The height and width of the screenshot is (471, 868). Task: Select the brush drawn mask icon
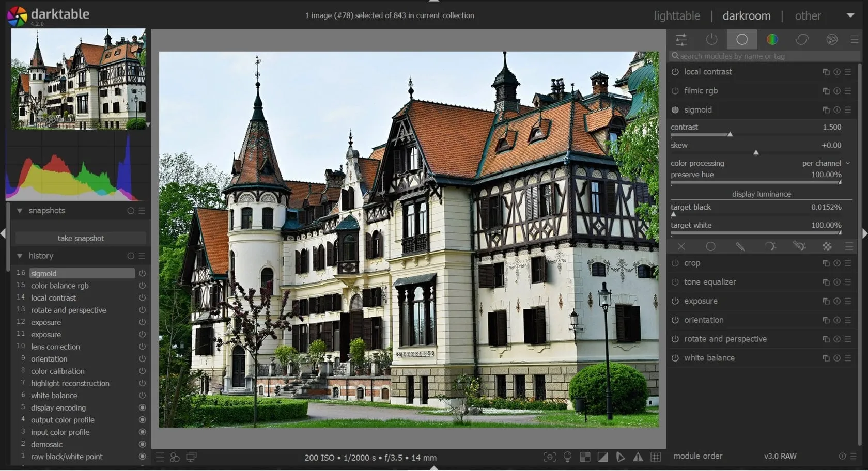point(740,247)
